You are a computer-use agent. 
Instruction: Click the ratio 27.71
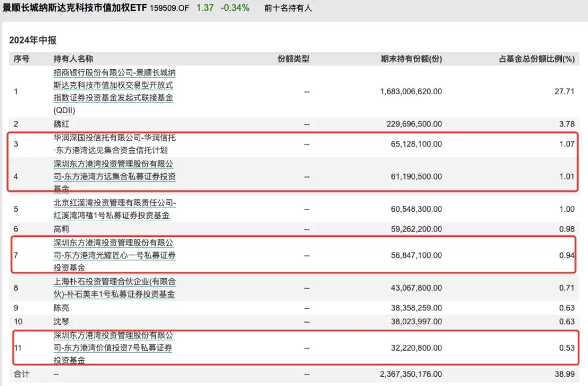coord(564,91)
